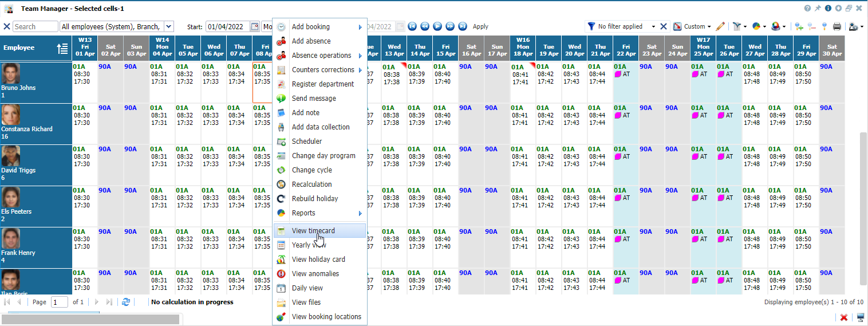Click the help question mark icon
868x326 pixels.
pyautogui.click(x=807, y=8)
